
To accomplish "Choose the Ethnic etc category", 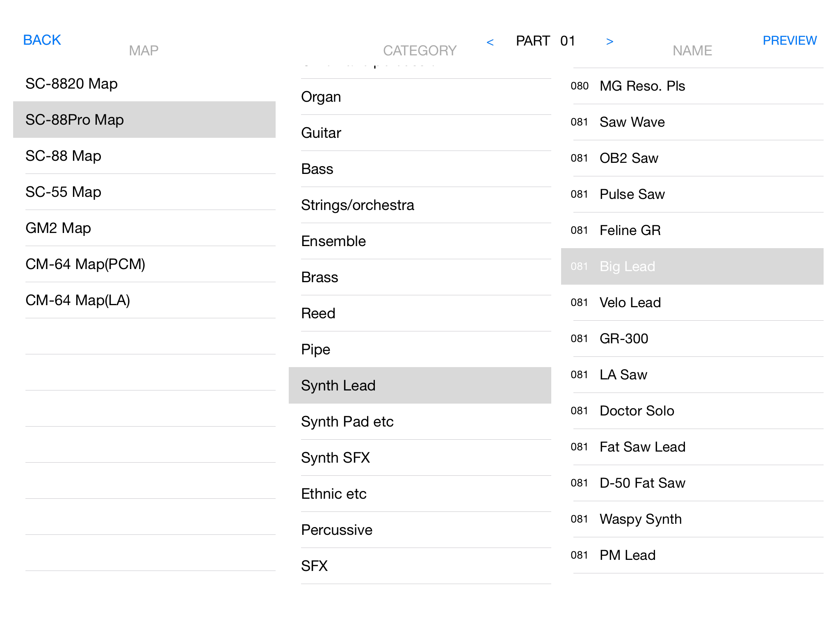I will click(420, 494).
